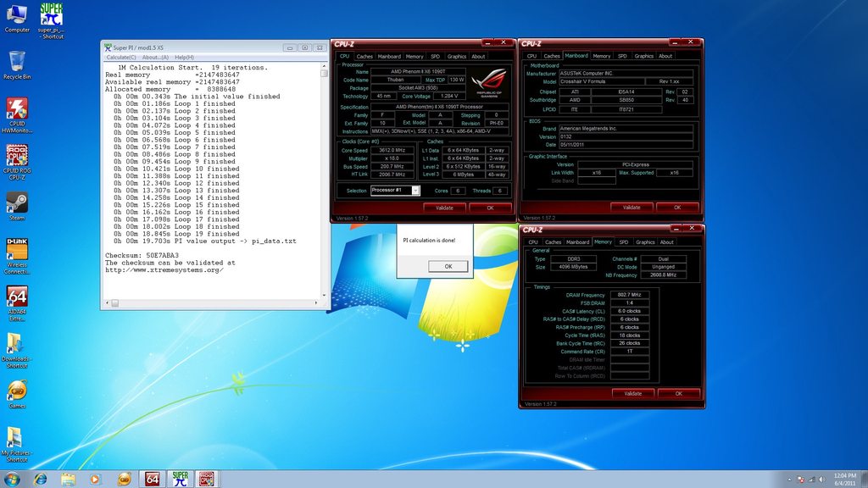
Task: Select the Recycle Bin desktop icon
Action: [17, 65]
